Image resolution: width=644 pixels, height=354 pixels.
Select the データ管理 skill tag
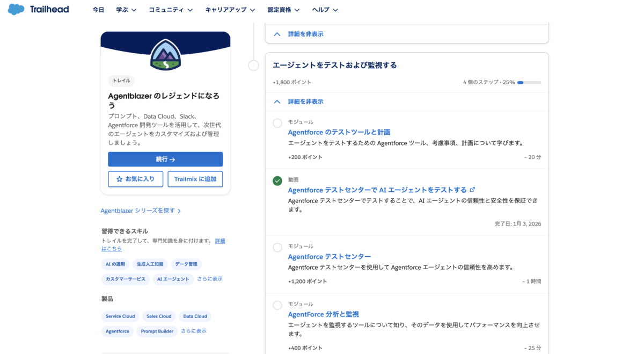(x=186, y=264)
